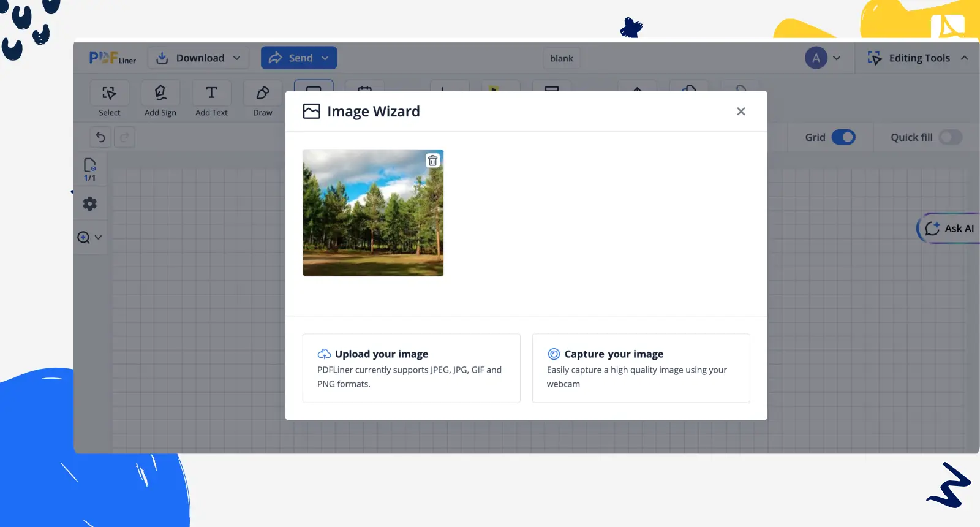Expand the Send dropdown arrow
The width and height of the screenshot is (980, 527).
pyautogui.click(x=325, y=58)
